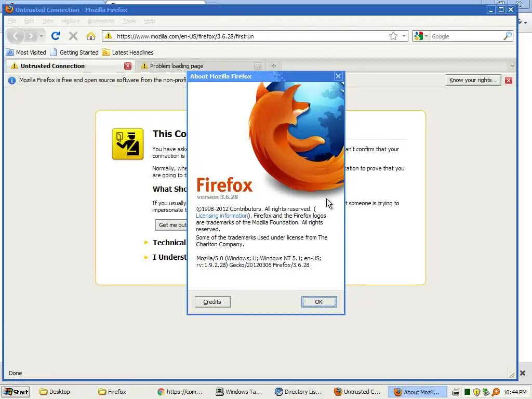
Task: Open recent pages history dropdown arrow
Action: point(42,36)
